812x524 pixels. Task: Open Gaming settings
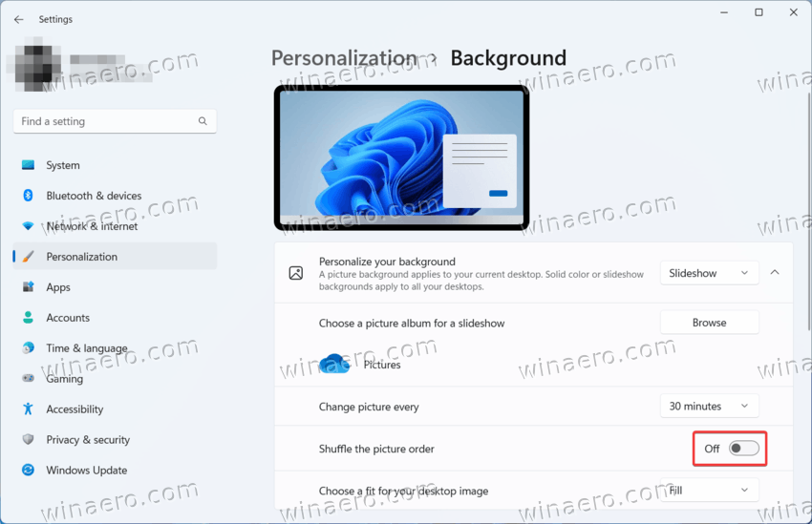(x=115, y=379)
